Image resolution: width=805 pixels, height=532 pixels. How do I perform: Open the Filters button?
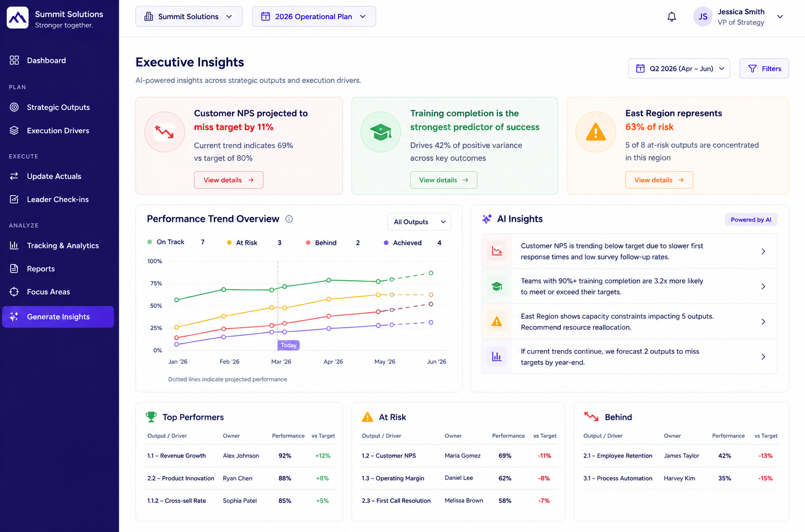click(764, 69)
